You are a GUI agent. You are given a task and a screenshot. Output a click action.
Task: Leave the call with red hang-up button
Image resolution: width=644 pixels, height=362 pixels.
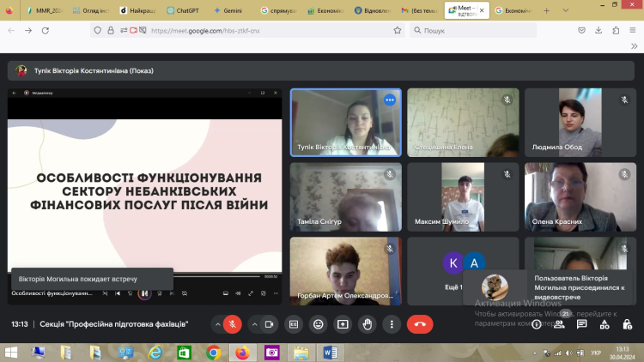(419, 324)
